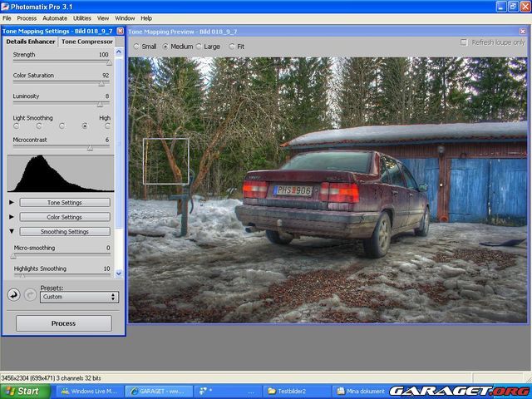The width and height of the screenshot is (532, 399).
Task: Close the Tone Mapping Preview window
Action: coord(523,32)
